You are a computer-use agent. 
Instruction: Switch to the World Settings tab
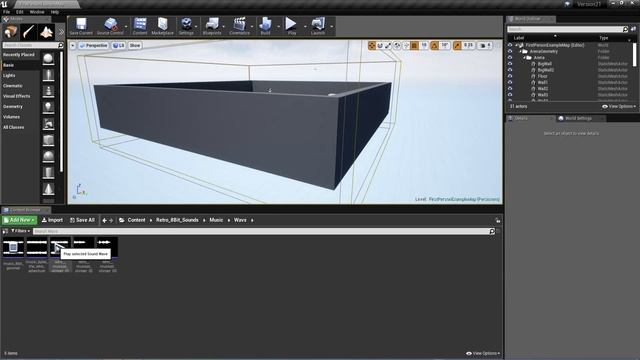tap(578, 118)
